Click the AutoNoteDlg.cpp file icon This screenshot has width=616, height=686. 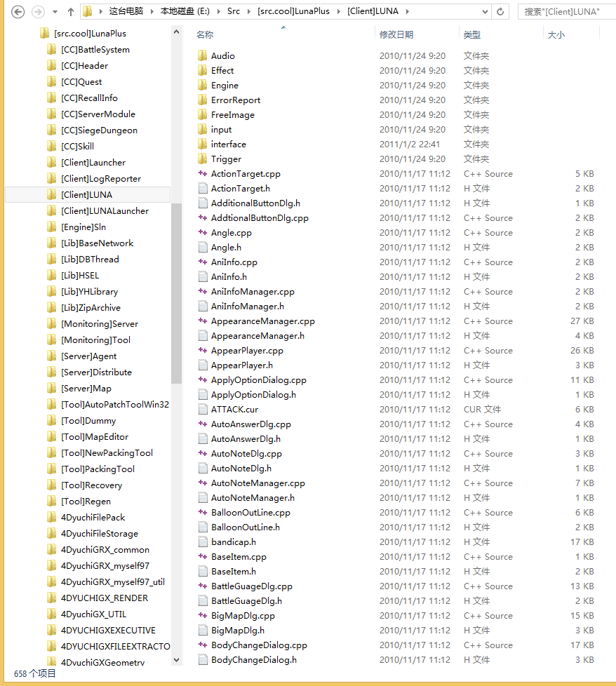(202, 453)
